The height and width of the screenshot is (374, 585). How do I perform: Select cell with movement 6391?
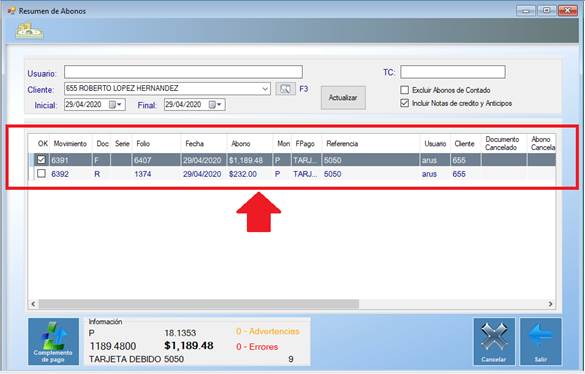coord(71,160)
